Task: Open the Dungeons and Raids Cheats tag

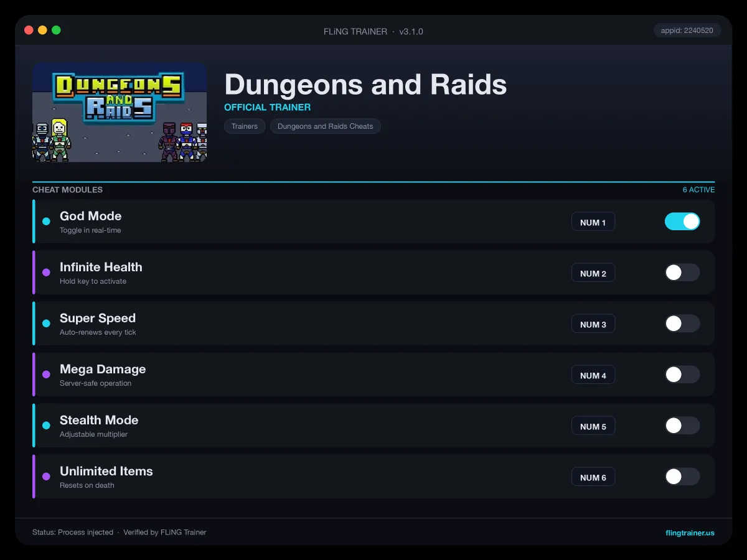Action: click(326, 126)
